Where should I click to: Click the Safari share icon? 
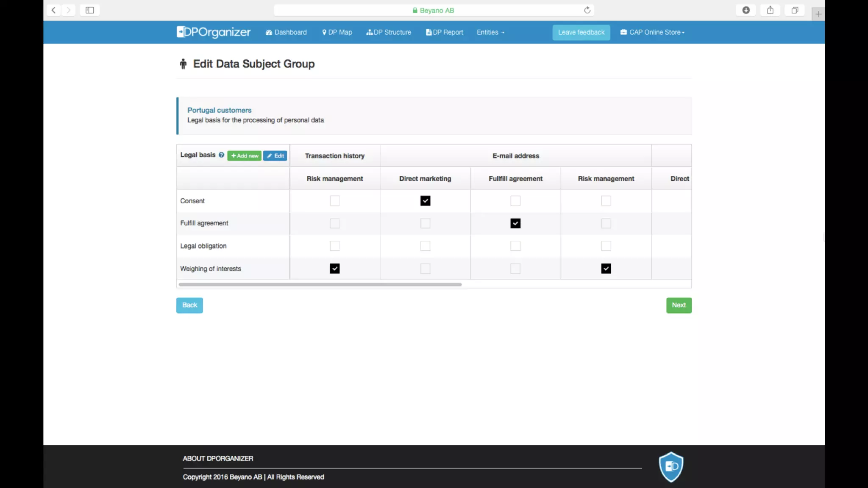(x=770, y=10)
